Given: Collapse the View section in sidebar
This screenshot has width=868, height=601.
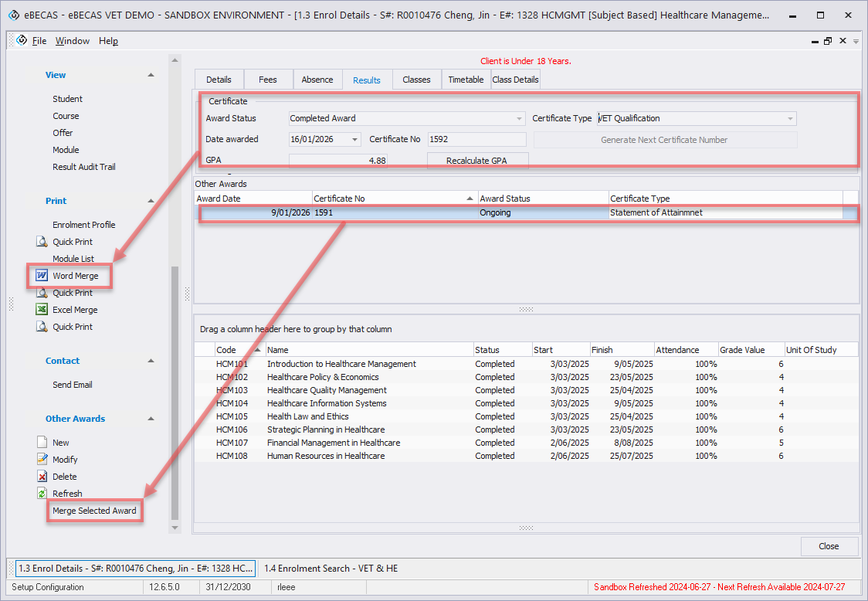Looking at the screenshot, I should 151,75.
